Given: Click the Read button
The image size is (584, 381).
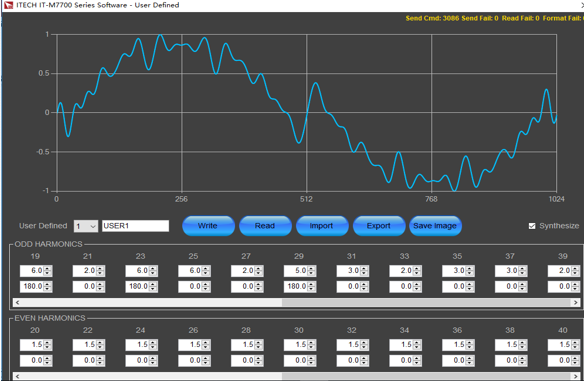Looking at the screenshot, I should click(x=265, y=226).
